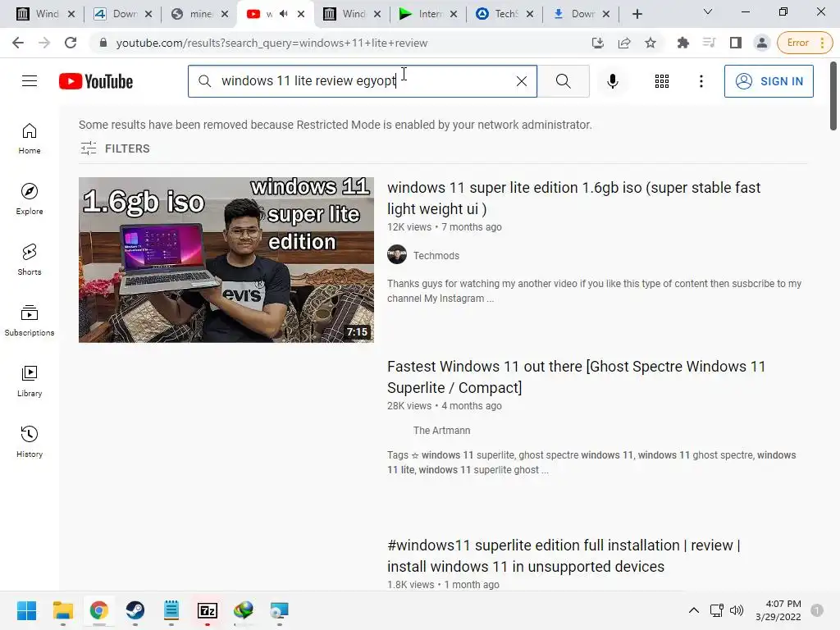This screenshot has height=630, width=840.
Task: Click the browser forward arrow
Action: (x=44, y=43)
